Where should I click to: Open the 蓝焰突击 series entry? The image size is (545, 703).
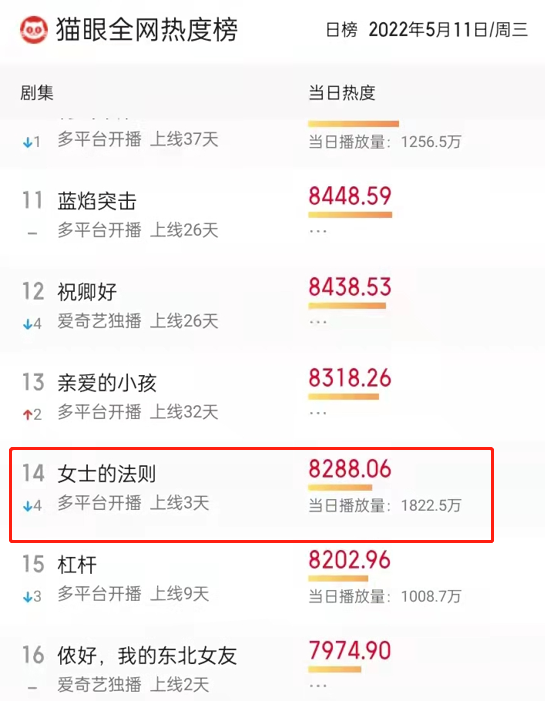(97, 201)
